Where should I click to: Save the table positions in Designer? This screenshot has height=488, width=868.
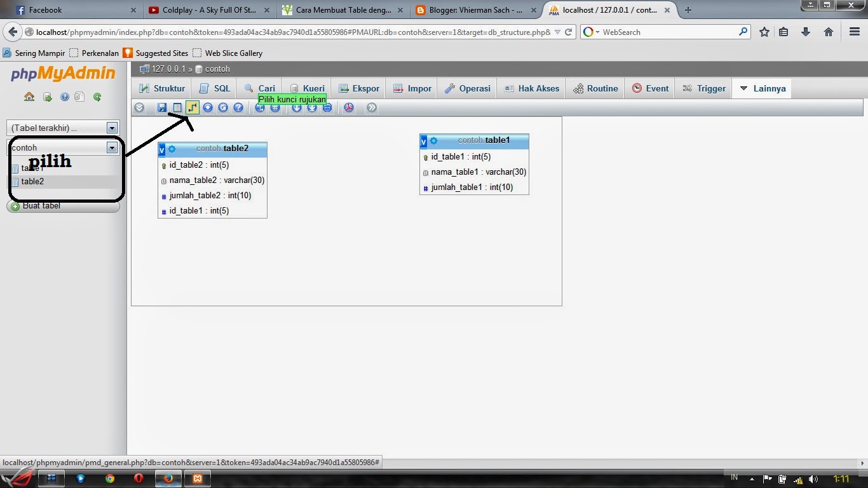click(x=162, y=107)
